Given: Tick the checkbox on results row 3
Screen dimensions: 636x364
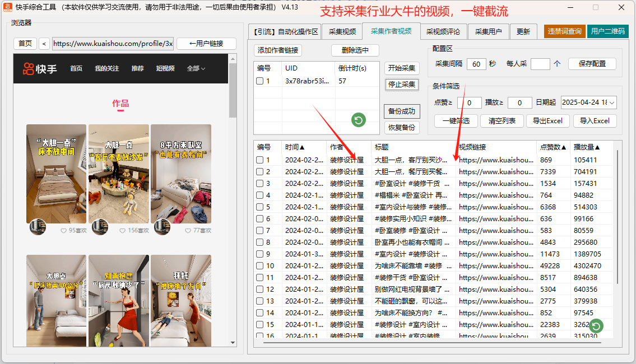Looking at the screenshot, I should click(x=260, y=184).
